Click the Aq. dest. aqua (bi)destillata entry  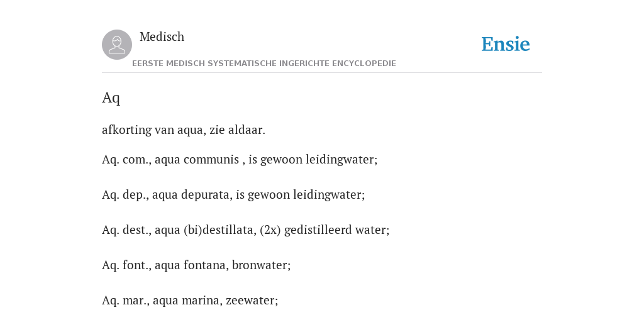(x=246, y=230)
